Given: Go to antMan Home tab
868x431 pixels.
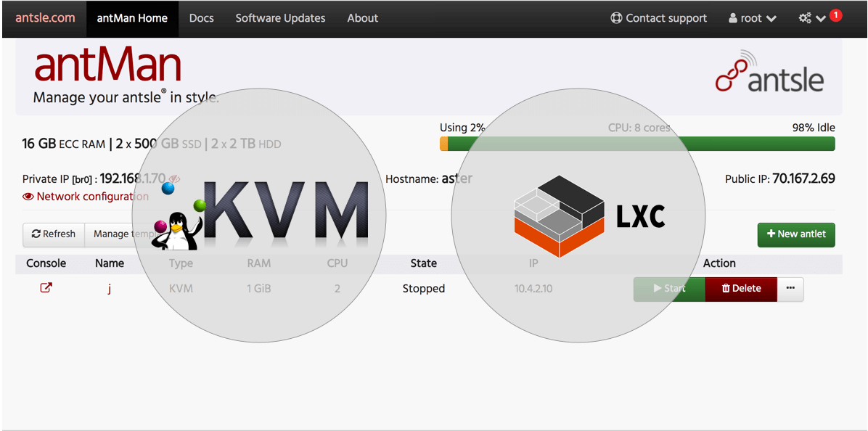Looking at the screenshot, I should 132,18.
